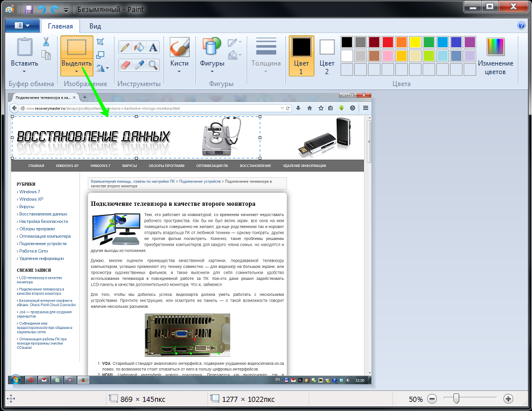Viewport: 532px width, 411px height.
Task: Click the Copy icon in clipboard group
Action: pos(46,55)
